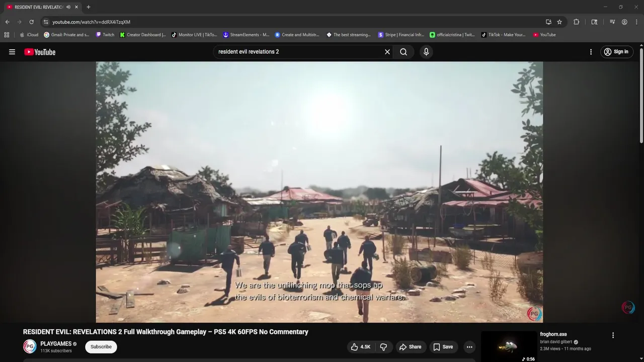Save video to playlist
644x362 pixels.
tap(443, 347)
